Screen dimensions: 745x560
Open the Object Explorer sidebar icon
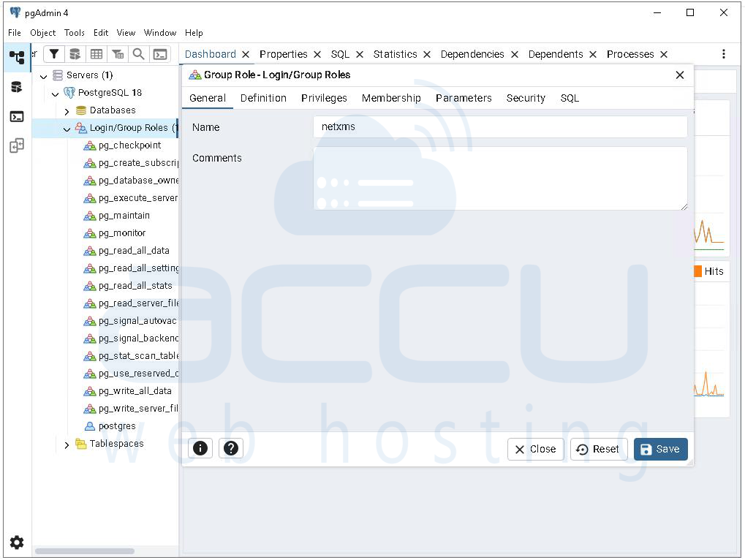[17, 58]
